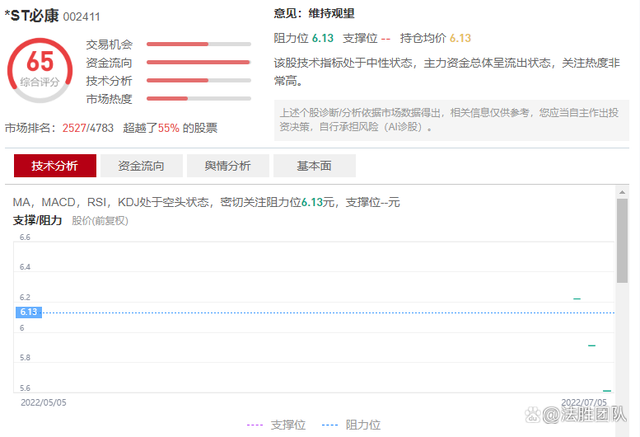
Task: Click the 6.13 resistance label on chart
Action: pyautogui.click(x=29, y=312)
